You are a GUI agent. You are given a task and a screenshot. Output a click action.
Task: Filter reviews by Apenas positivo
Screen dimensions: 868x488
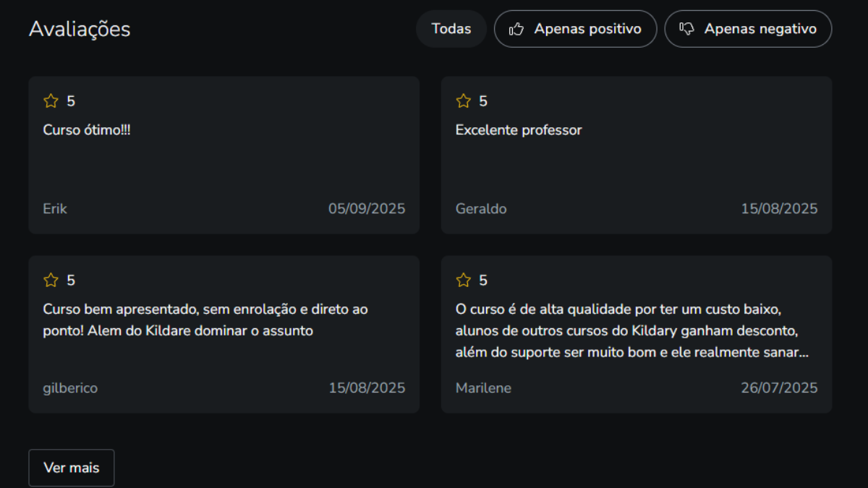point(576,29)
